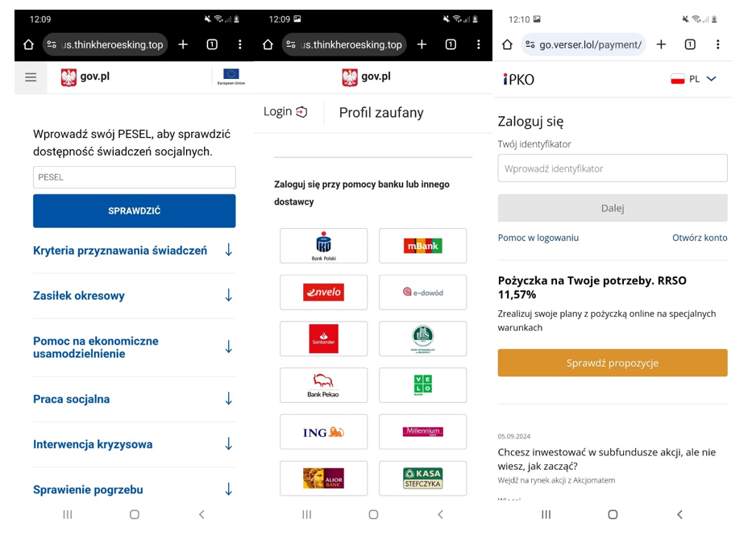The height and width of the screenshot is (544, 756).
Task: Choose Santander bank tile
Action: [323, 339]
